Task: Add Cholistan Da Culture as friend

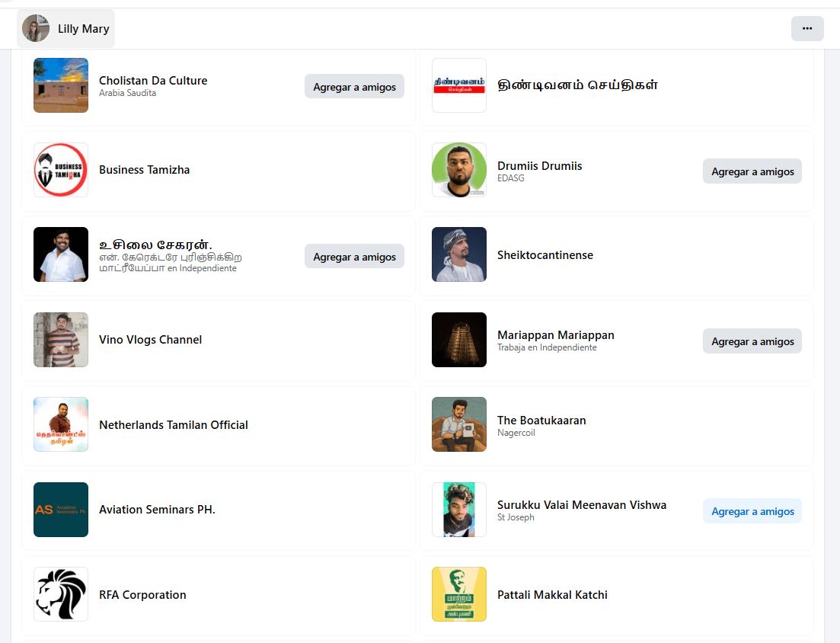Action: pos(354,87)
